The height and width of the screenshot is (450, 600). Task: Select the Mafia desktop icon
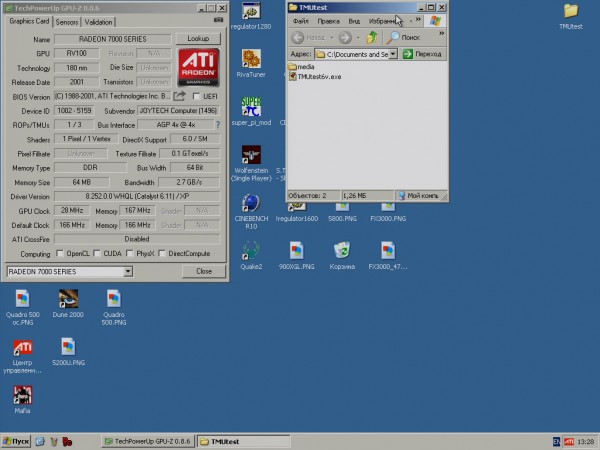(x=22, y=393)
